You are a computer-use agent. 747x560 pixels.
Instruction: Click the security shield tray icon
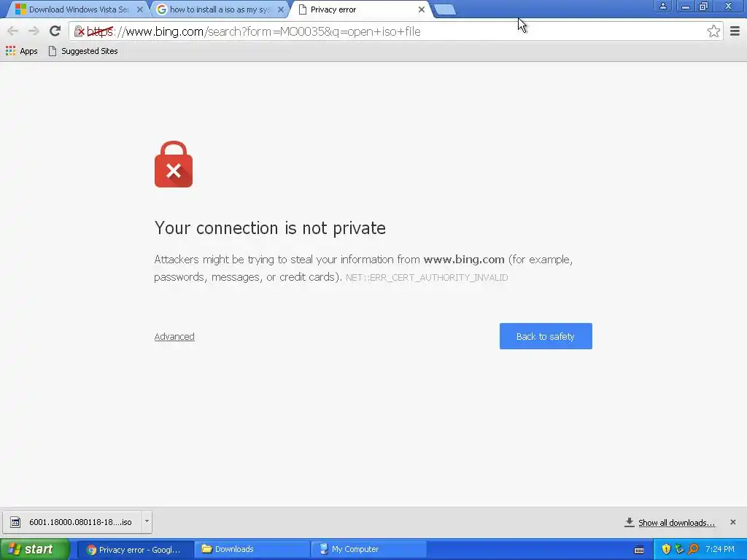(x=666, y=549)
